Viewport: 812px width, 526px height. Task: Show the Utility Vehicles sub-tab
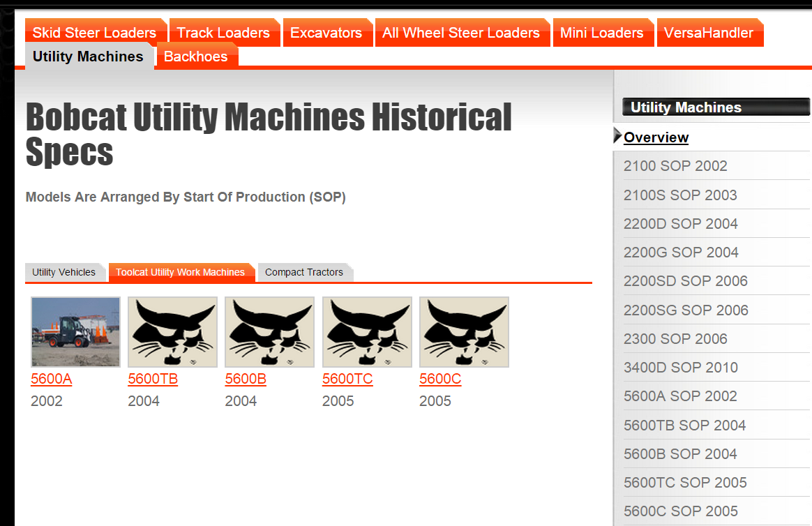point(66,272)
